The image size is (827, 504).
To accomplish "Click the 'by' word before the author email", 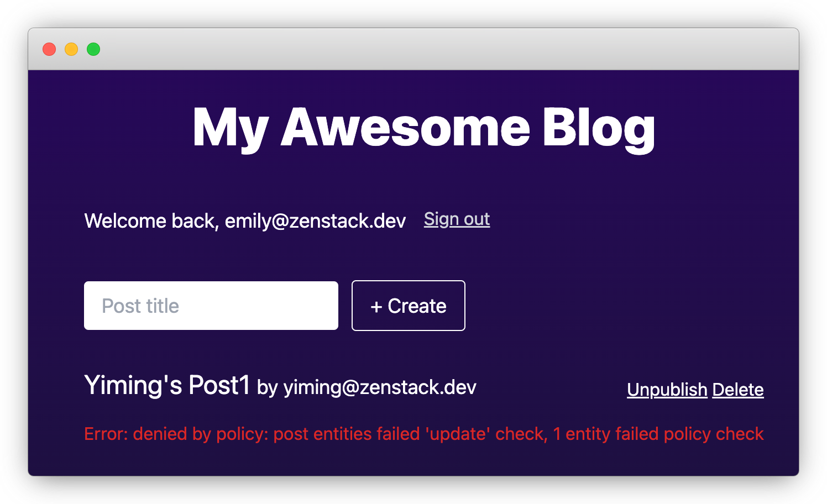I will (267, 387).
